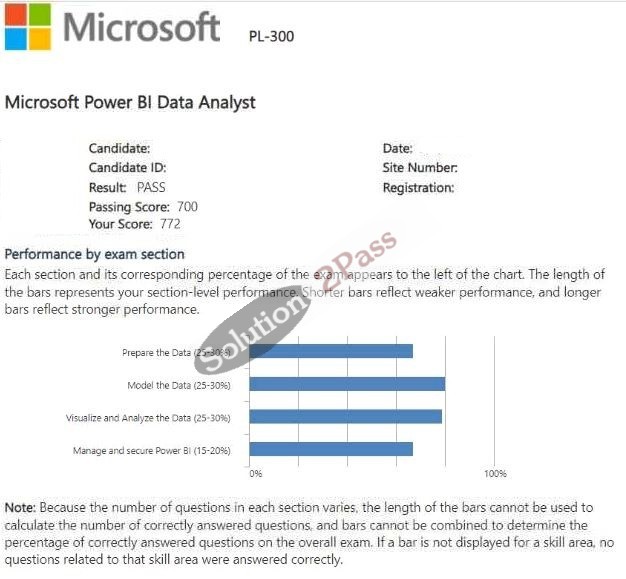Click the Site Number label
Image resolution: width=626 pixels, height=579 pixels.
[420, 168]
